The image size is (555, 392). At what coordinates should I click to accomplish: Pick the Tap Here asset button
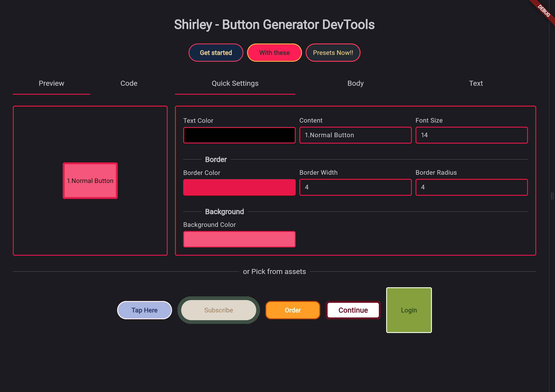pyautogui.click(x=144, y=310)
